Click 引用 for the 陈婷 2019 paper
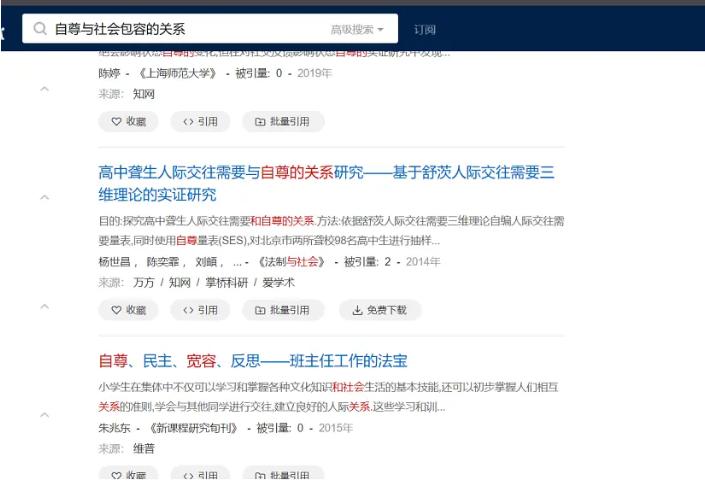Image resolution: width=705 pixels, height=490 pixels. coord(200,121)
